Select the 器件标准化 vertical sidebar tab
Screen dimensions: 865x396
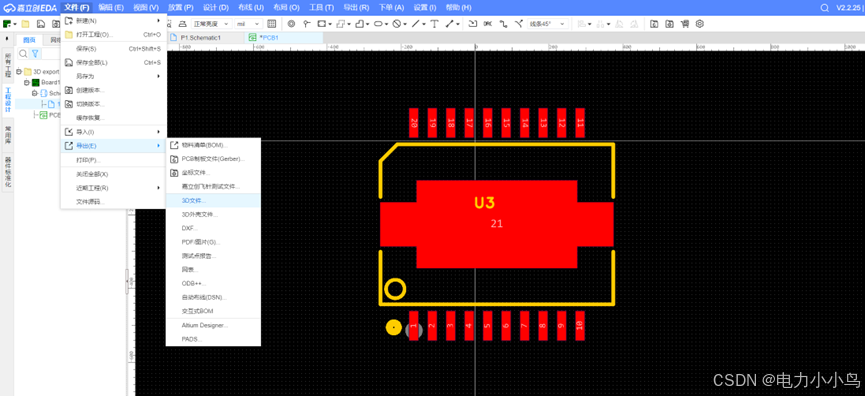[x=8, y=173]
